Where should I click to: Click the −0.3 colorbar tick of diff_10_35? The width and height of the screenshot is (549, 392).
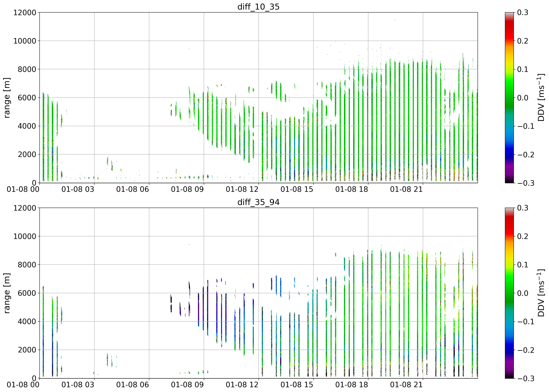click(526, 183)
